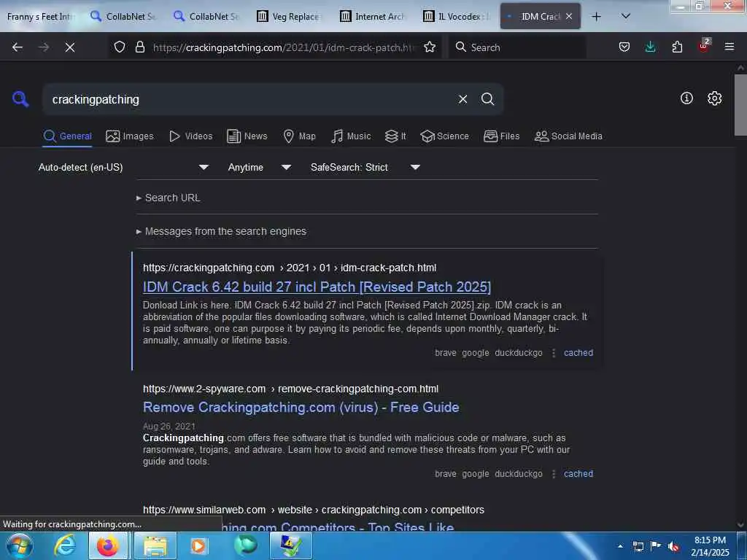This screenshot has width=747, height=560.
Task: Stop loading the page
Action: pos(70,47)
